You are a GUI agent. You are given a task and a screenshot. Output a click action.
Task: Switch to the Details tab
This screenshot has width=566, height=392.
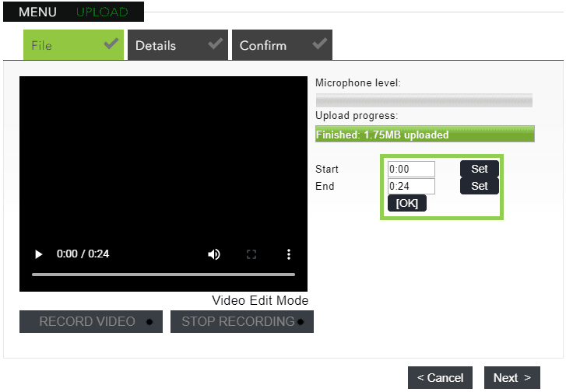(178, 45)
